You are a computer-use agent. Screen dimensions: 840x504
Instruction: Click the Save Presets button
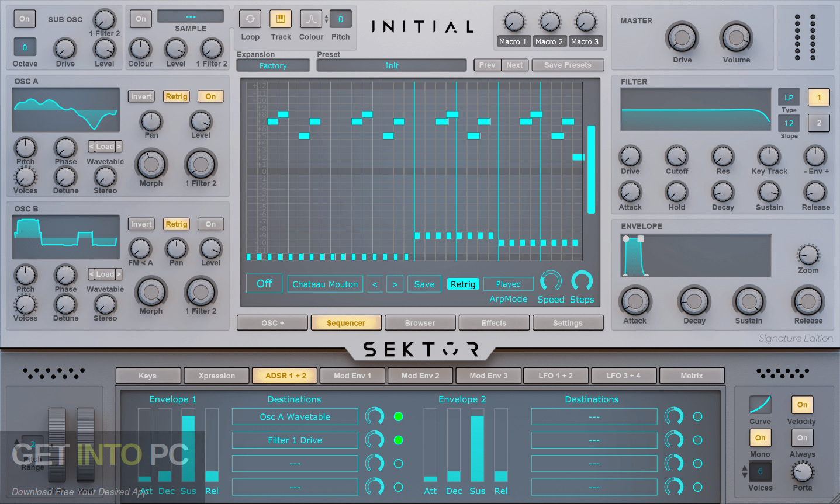[x=568, y=65]
